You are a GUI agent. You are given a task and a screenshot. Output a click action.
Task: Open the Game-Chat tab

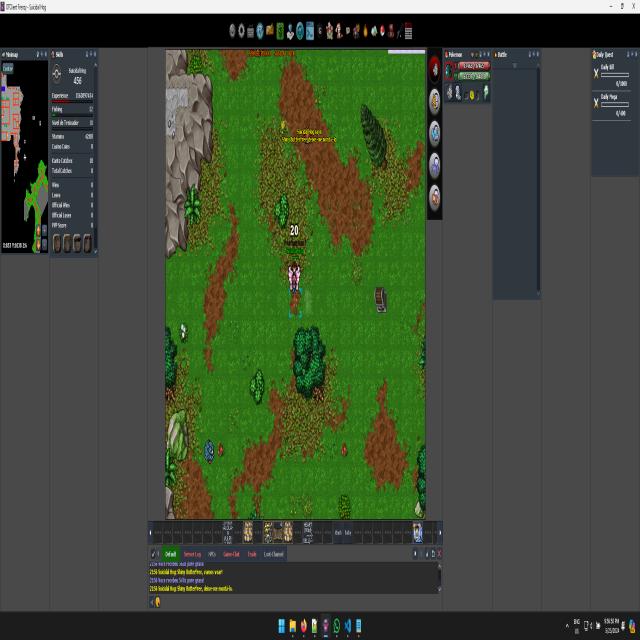pyautogui.click(x=231, y=554)
